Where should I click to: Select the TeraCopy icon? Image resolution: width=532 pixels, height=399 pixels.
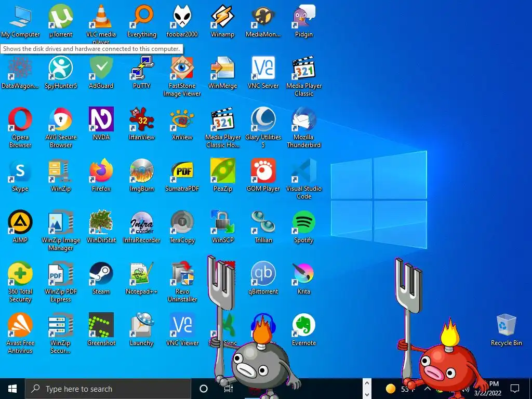coord(182,222)
